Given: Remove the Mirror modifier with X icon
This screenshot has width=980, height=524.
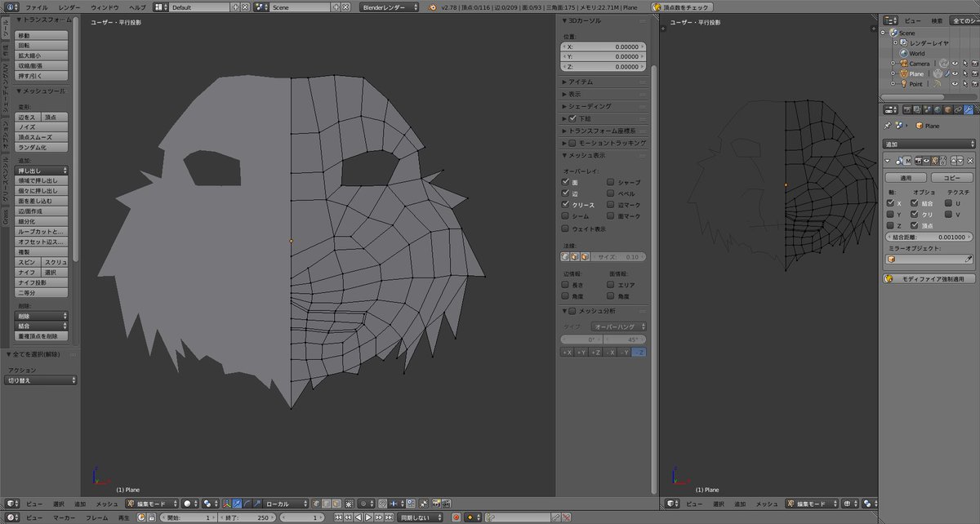Looking at the screenshot, I should click(x=970, y=161).
